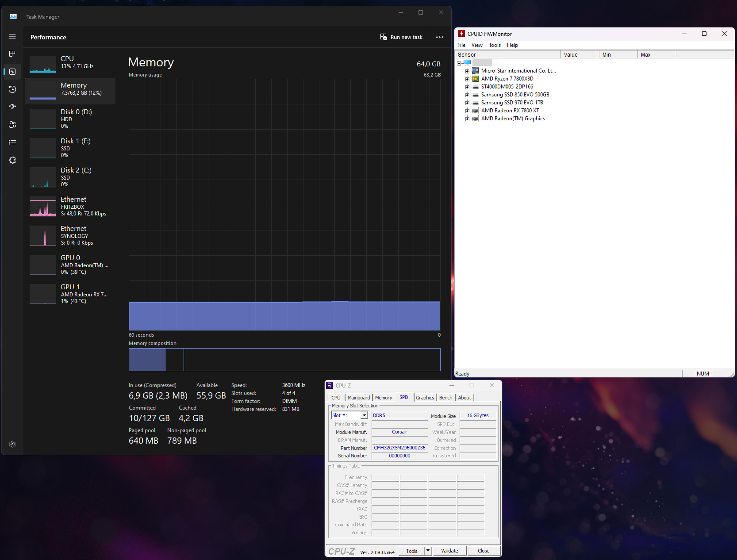Viewport: 737px width, 560px height.
Task: Open the View menu in HWMonitor
Action: coord(477,45)
